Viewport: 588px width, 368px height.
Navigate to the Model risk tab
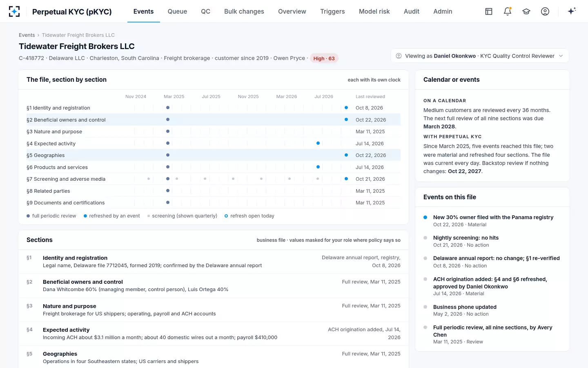(374, 11)
